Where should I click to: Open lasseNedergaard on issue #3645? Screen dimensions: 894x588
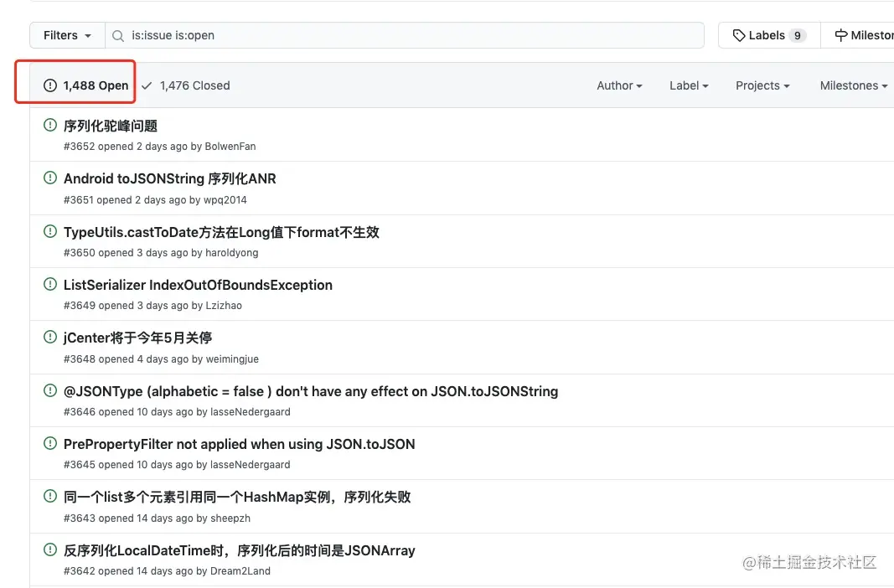(251, 465)
